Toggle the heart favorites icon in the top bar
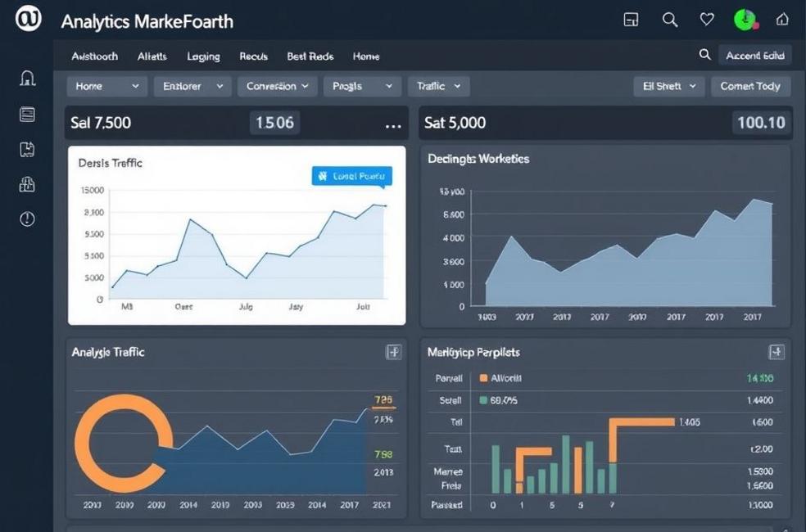 click(706, 20)
